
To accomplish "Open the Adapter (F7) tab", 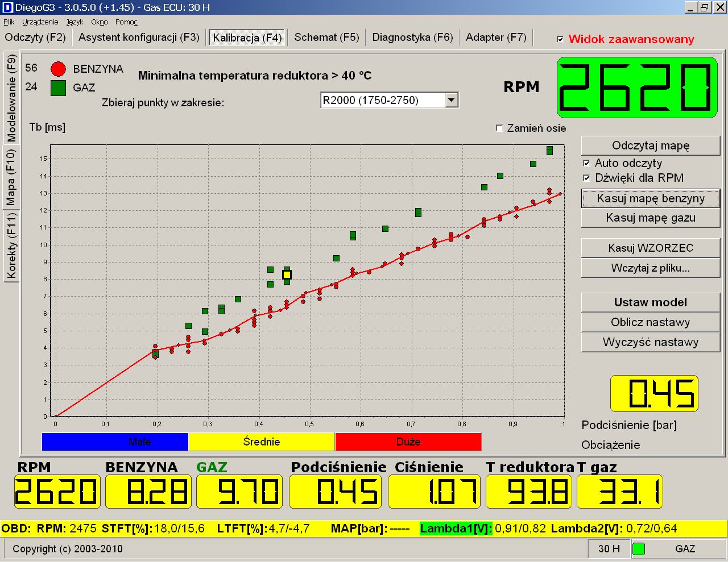I will pos(496,38).
